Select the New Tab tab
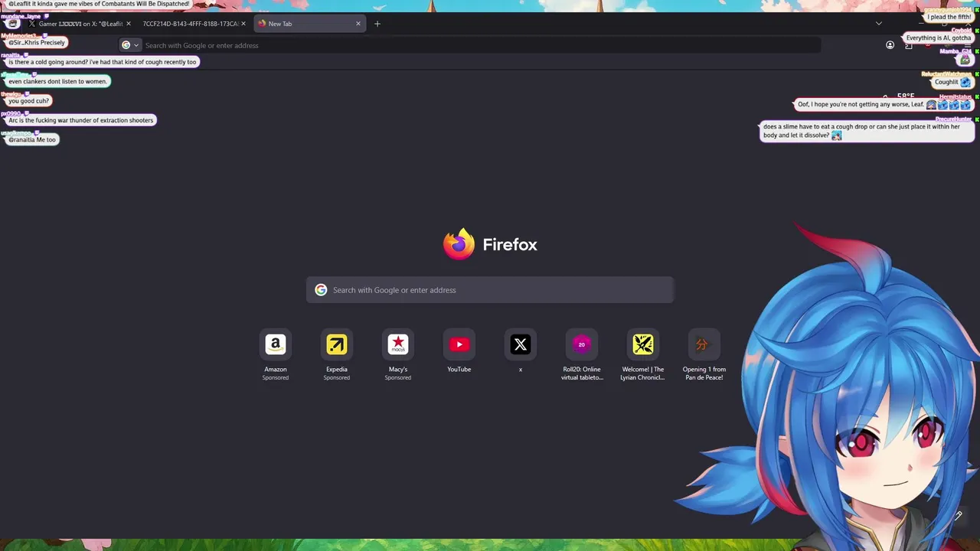This screenshot has width=980, height=551. coord(309,24)
